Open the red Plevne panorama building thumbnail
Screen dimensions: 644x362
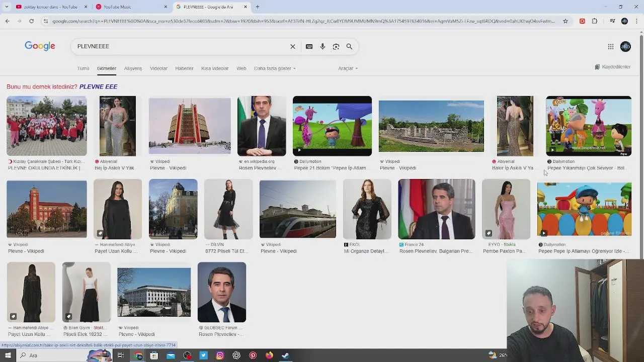190,126
